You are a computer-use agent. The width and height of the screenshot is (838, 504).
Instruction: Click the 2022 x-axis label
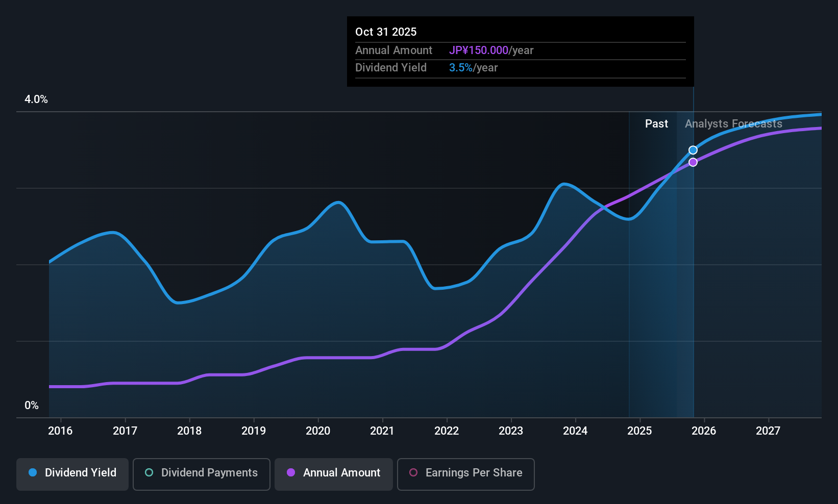447,431
